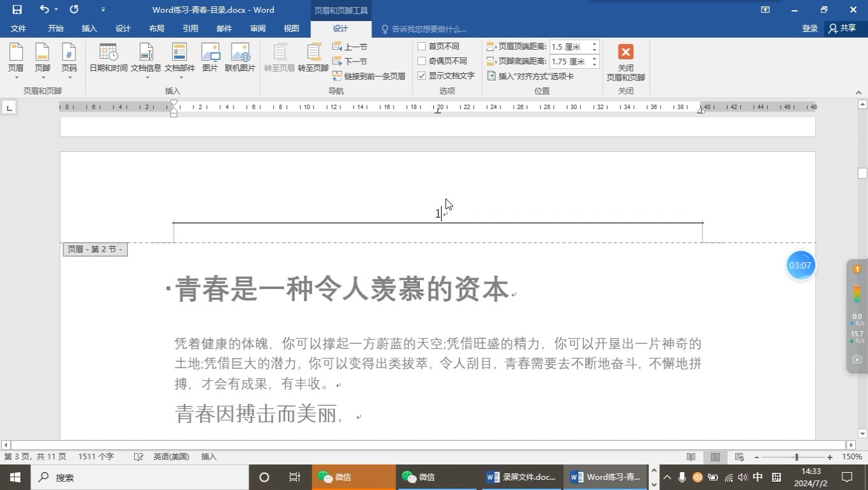Insert a Picture (图片)
868x490 pixels.
point(210,58)
